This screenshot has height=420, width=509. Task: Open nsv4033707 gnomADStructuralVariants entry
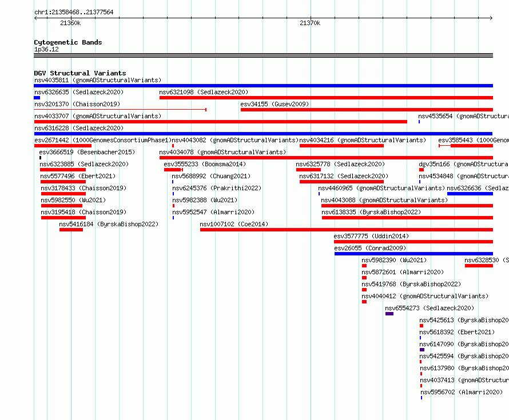click(x=98, y=116)
